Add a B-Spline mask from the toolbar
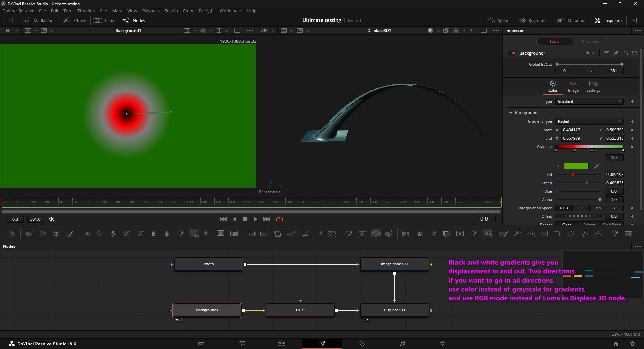Image resolution: width=644 pixels, height=349 pixels. [598, 234]
